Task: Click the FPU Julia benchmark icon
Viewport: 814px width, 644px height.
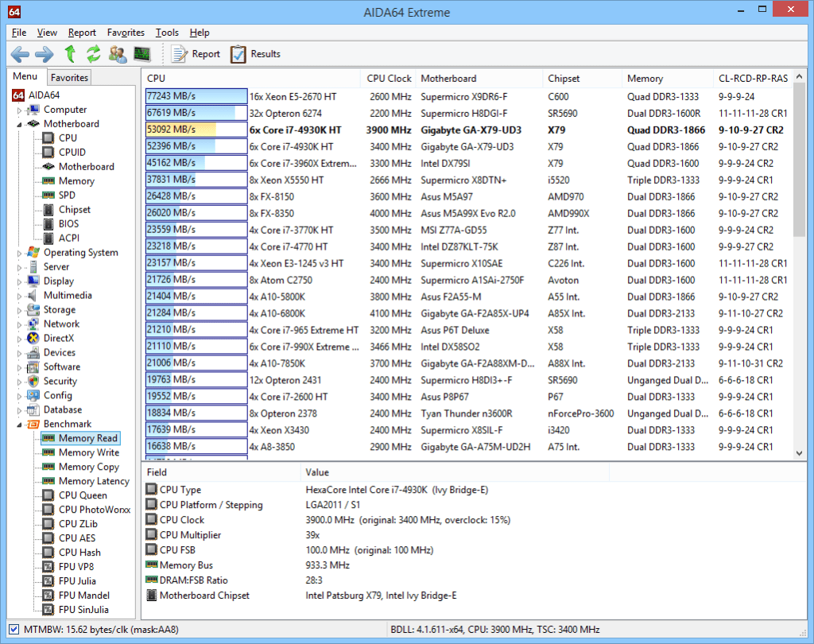Action: 48,581
